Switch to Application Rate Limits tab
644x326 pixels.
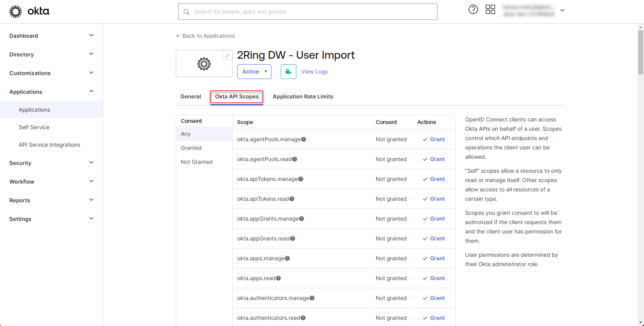pos(303,96)
